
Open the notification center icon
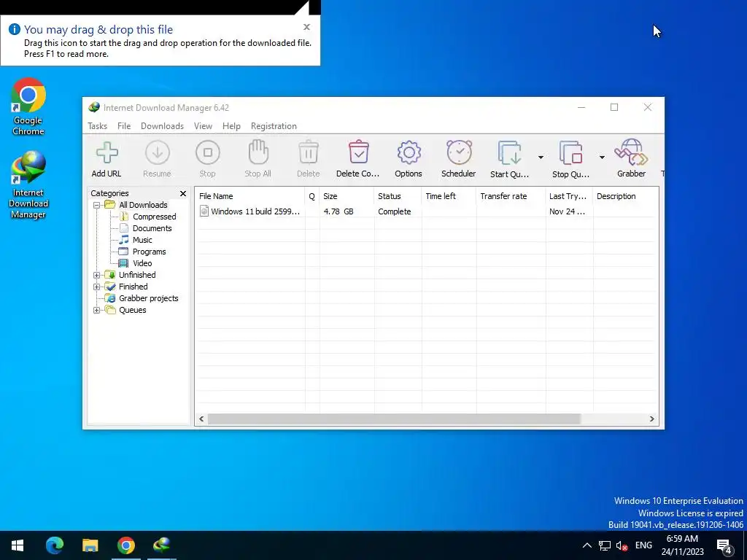coord(724,547)
